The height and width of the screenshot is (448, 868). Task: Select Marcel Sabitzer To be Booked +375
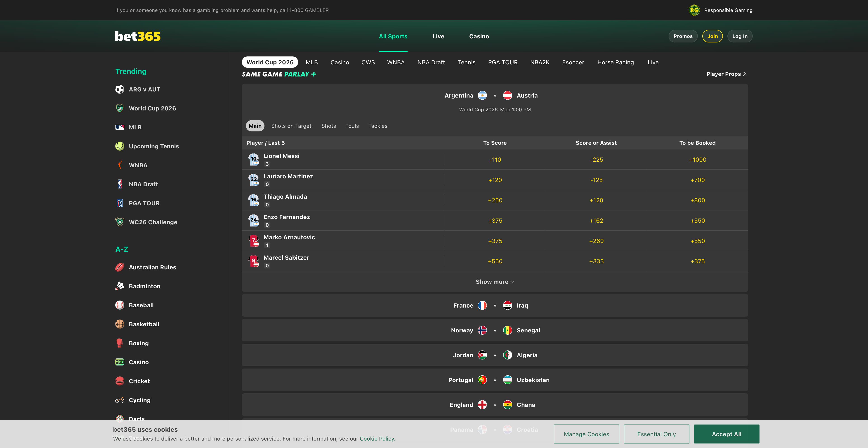(x=697, y=261)
